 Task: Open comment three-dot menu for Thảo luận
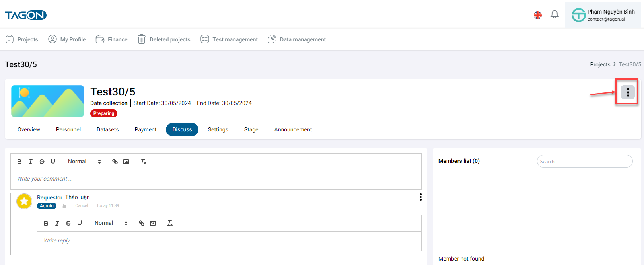[420, 197]
